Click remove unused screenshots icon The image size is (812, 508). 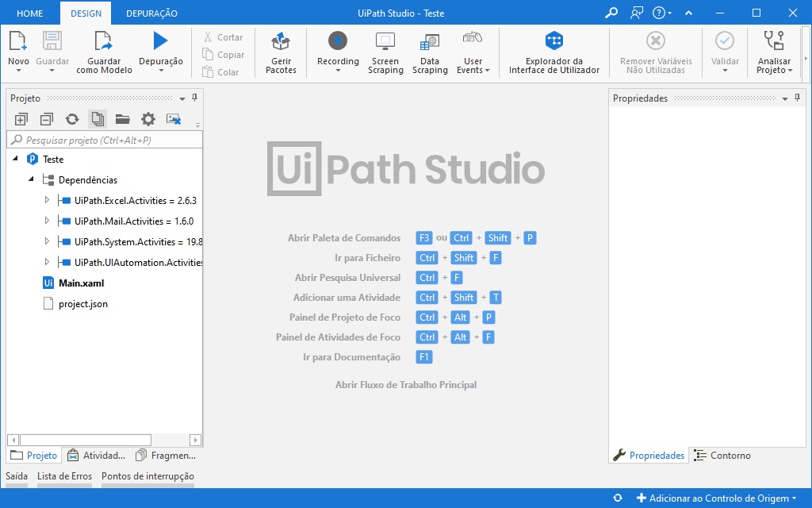click(x=174, y=119)
